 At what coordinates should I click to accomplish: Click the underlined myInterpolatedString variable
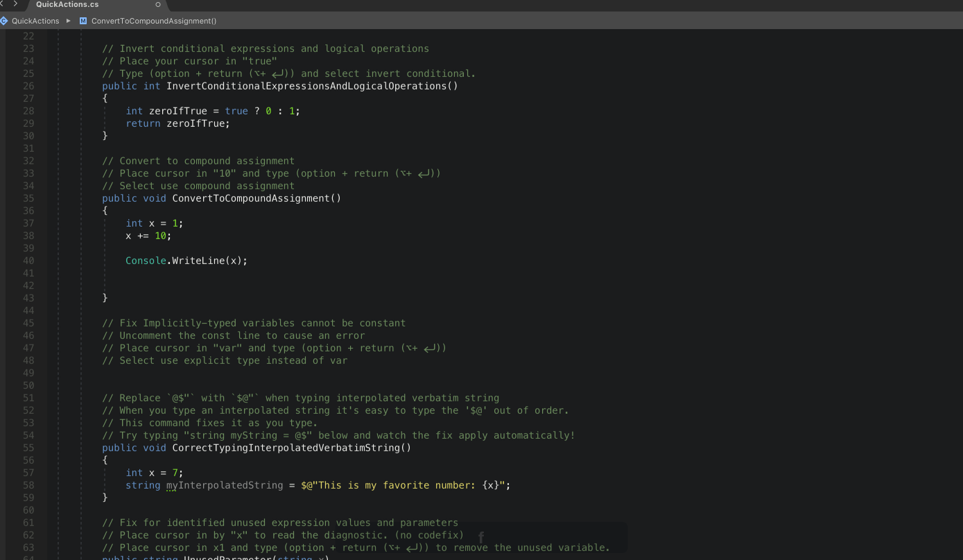pos(225,485)
